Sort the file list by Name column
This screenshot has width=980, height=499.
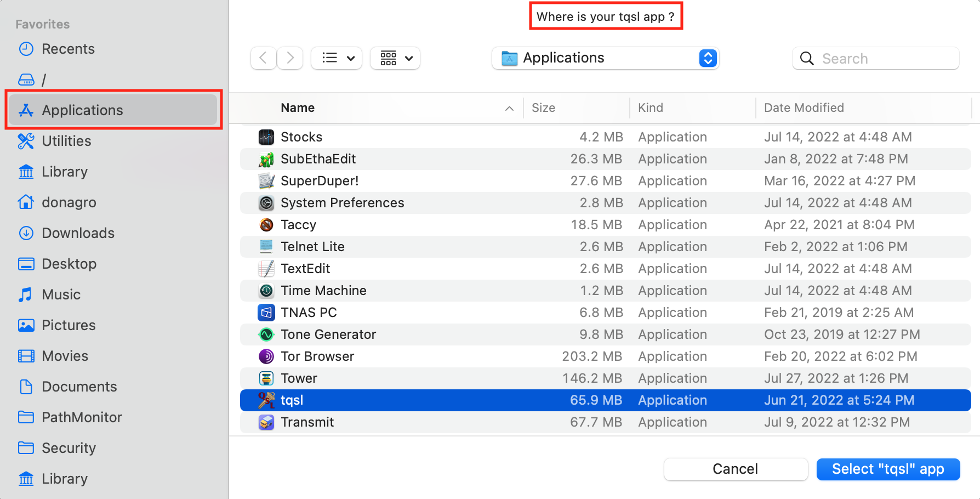tap(298, 108)
